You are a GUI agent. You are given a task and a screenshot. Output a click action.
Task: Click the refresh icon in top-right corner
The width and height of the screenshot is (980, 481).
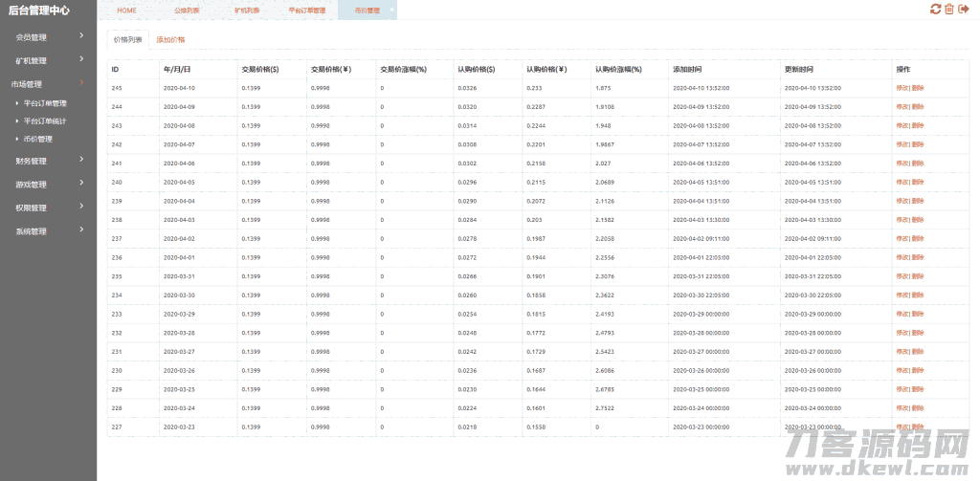935,9
